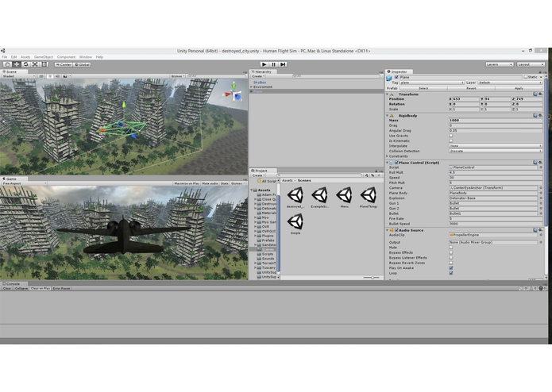
Task: Click the Pause button in the toolbar
Action: [x=273, y=64]
